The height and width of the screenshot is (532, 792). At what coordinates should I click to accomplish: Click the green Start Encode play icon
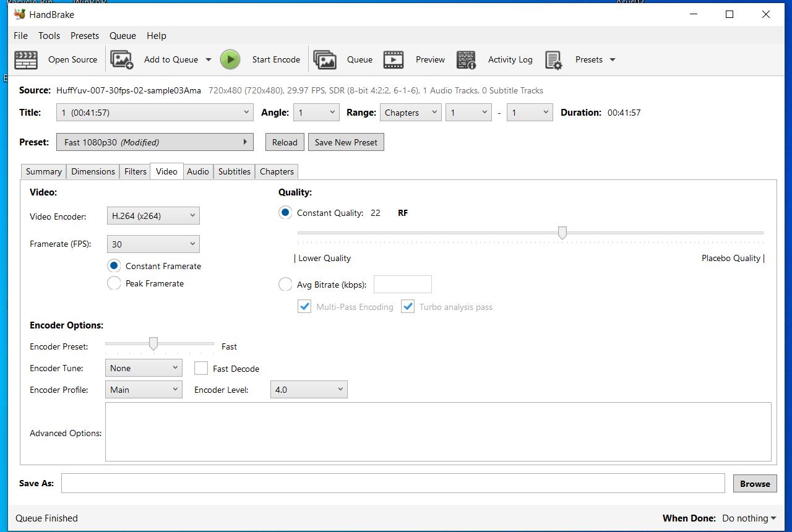(x=230, y=59)
